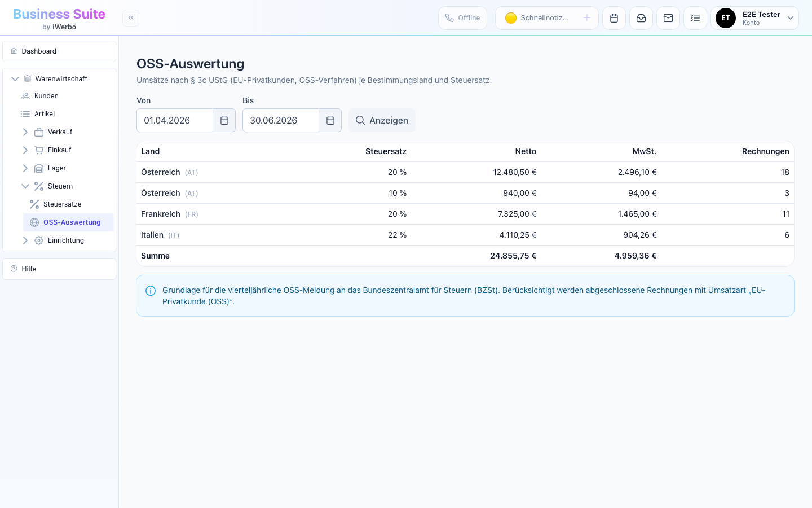Open the Von date picker calendar
This screenshot has height=508, width=812.
click(x=224, y=120)
